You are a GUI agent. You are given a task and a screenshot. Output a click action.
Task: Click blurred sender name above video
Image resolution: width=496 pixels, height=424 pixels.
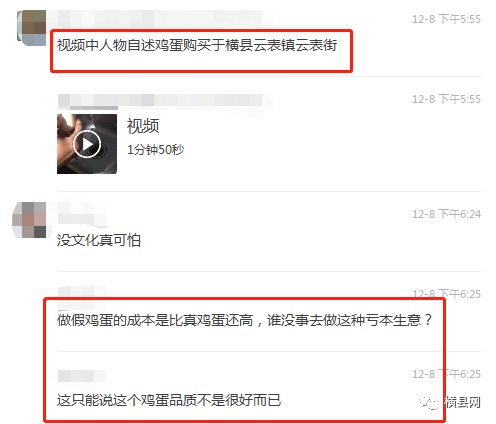coord(165,101)
